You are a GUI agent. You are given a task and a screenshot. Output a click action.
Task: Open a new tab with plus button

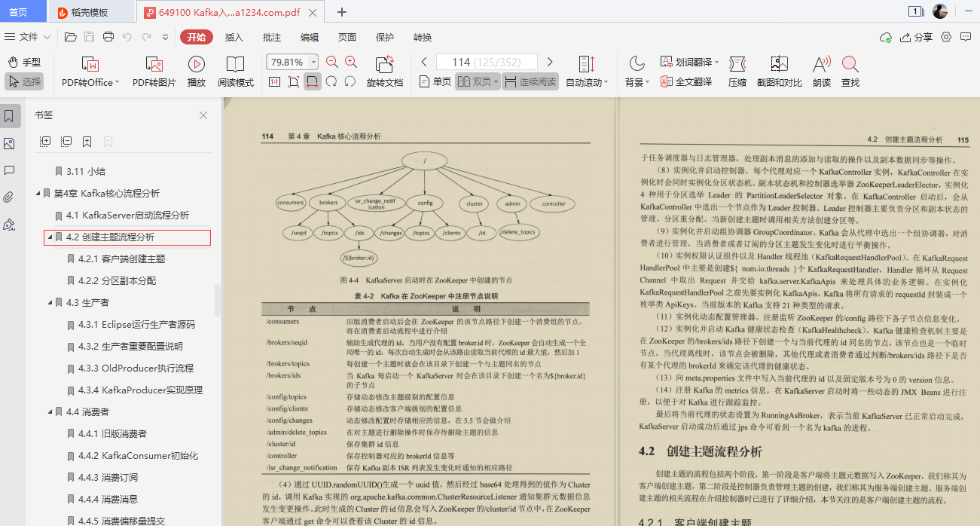(x=342, y=12)
